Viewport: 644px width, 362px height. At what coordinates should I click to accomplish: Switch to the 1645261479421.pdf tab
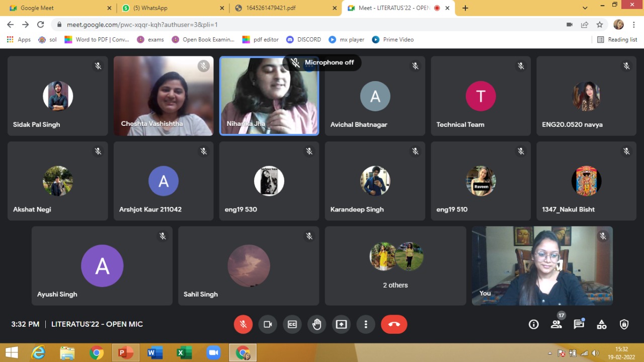pos(284,8)
